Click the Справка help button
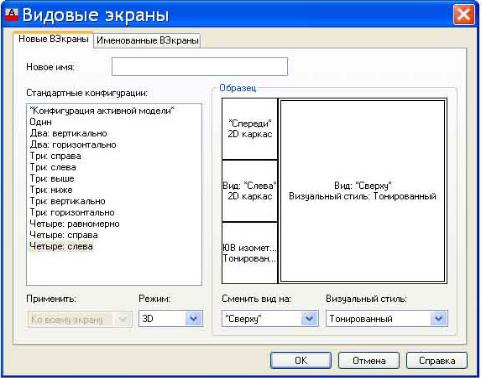Screen dimensions: 482x378 click(437, 361)
